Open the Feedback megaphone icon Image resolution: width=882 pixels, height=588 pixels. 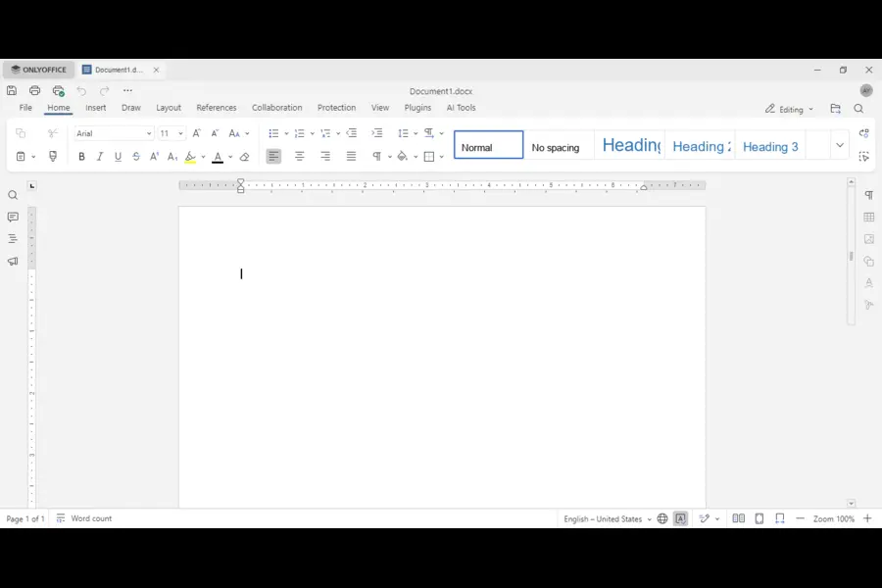pos(13,261)
